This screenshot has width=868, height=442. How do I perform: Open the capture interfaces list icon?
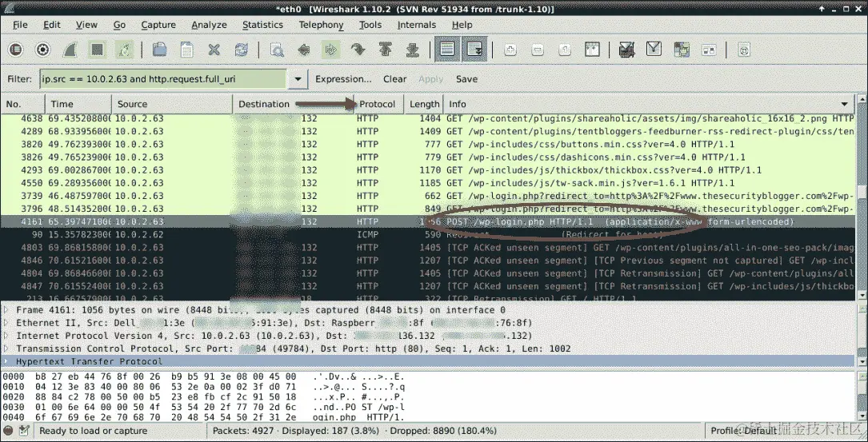pyautogui.click(x=15, y=50)
